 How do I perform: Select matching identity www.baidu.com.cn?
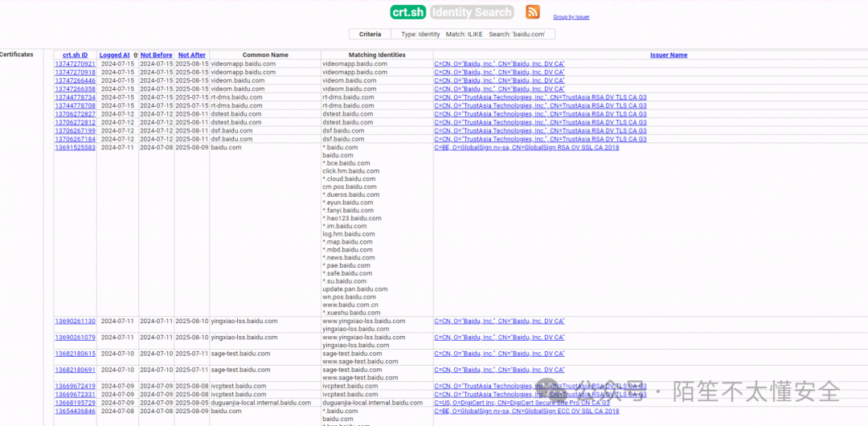(350, 305)
